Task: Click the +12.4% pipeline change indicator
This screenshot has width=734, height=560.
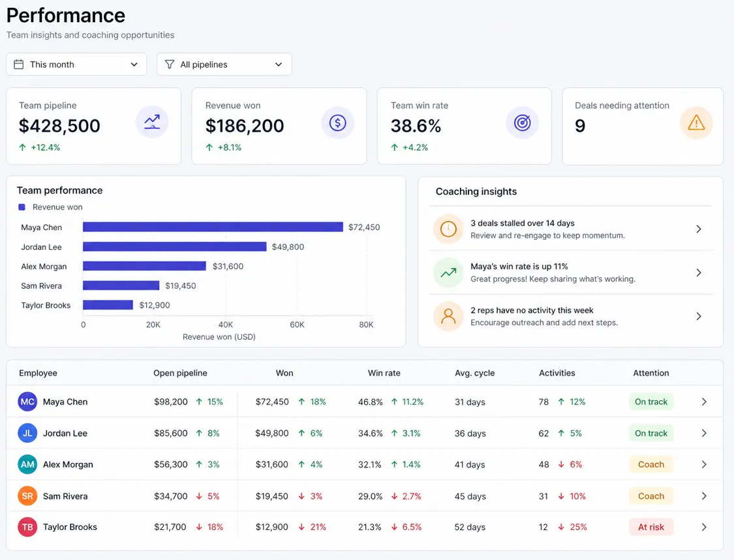Action: point(40,147)
